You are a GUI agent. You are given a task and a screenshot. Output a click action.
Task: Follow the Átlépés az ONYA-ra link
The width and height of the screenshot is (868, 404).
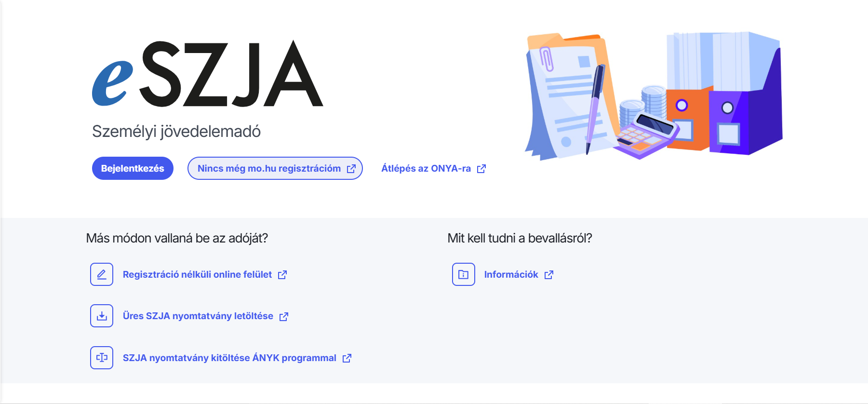tap(433, 168)
